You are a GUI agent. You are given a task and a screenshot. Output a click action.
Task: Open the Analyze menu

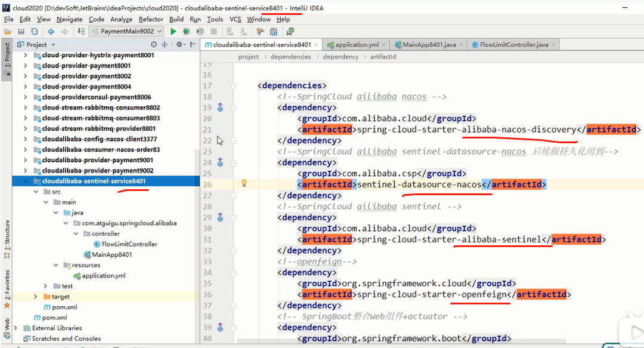121,19
